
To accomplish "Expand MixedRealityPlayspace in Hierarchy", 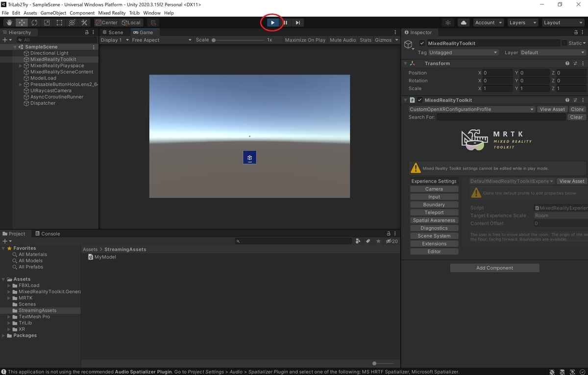I will [21, 66].
